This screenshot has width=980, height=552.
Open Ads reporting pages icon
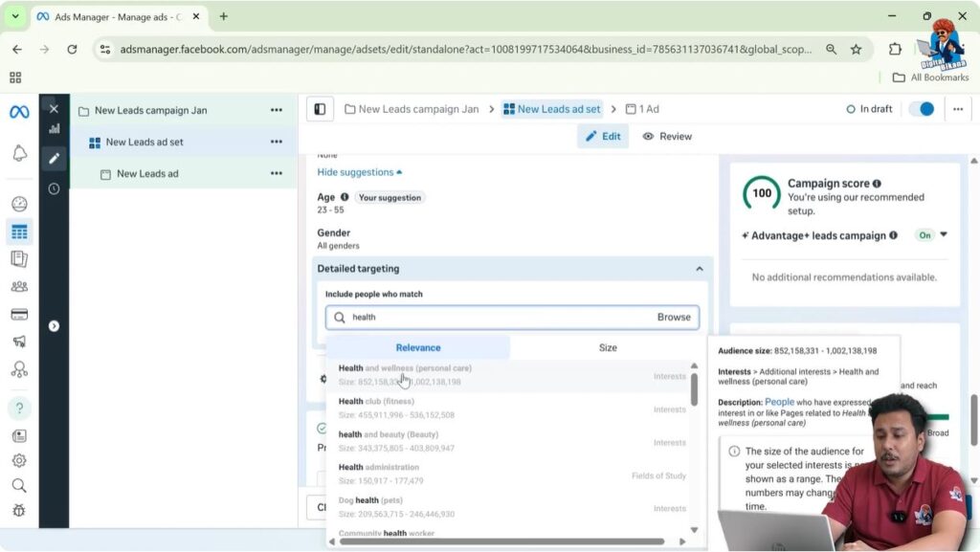[19, 258]
